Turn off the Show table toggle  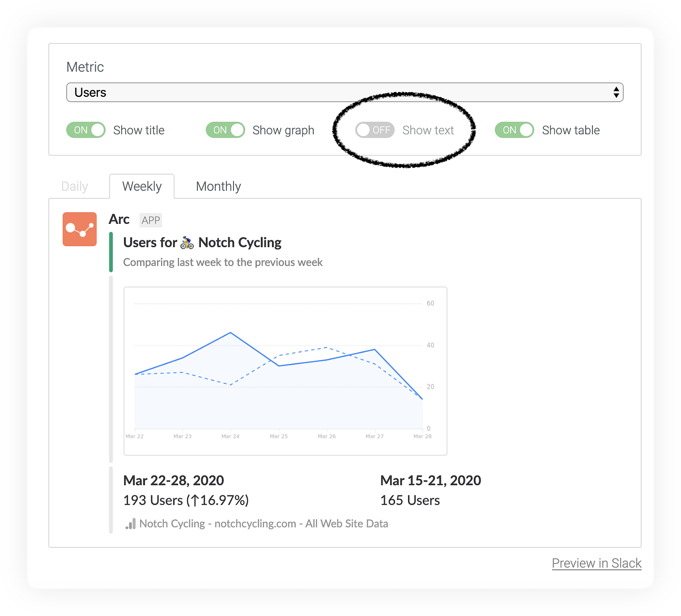pyautogui.click(x=514, y=130)
